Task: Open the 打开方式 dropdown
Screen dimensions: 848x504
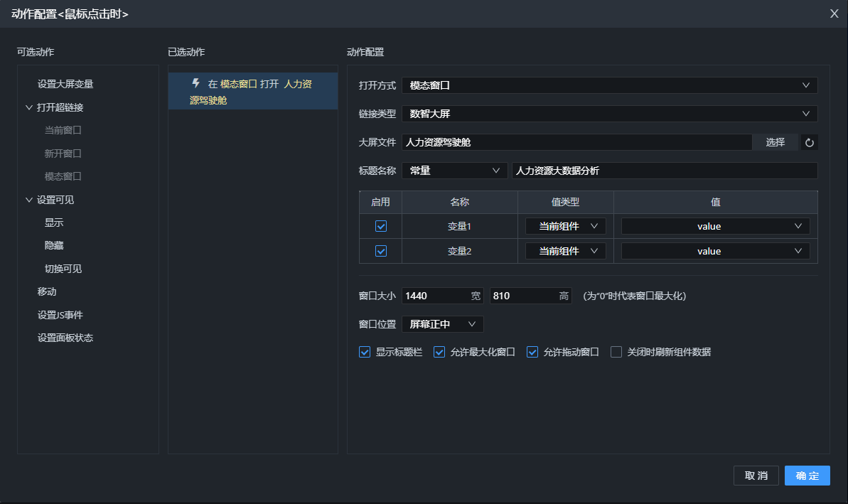Action: [609, 85]
